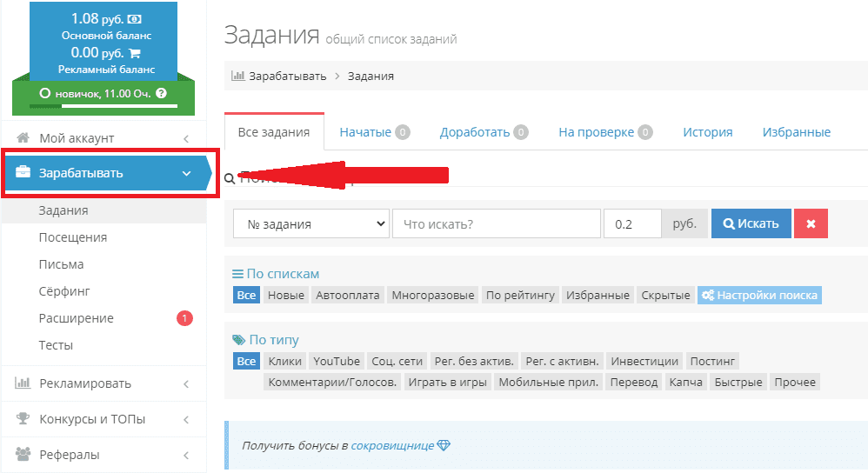Click the users icon beside Рефералы

coord(23,455)
